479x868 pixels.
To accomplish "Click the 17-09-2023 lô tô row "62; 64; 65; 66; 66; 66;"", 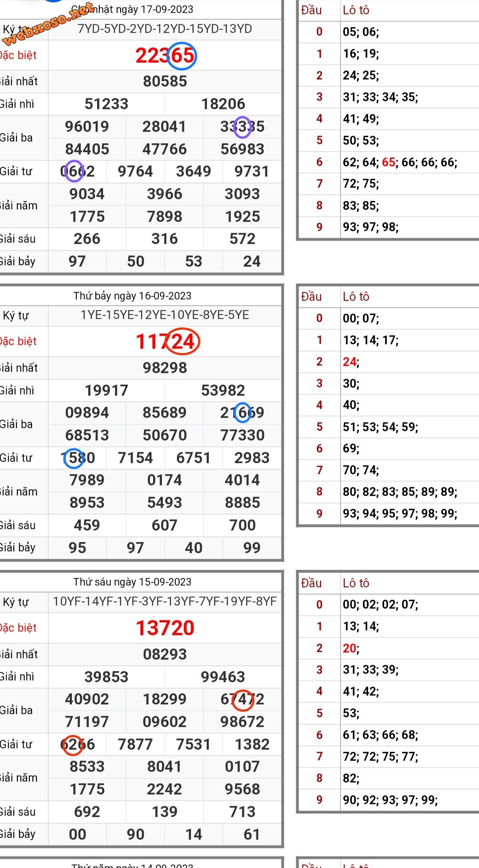I will tap(400, 162).
